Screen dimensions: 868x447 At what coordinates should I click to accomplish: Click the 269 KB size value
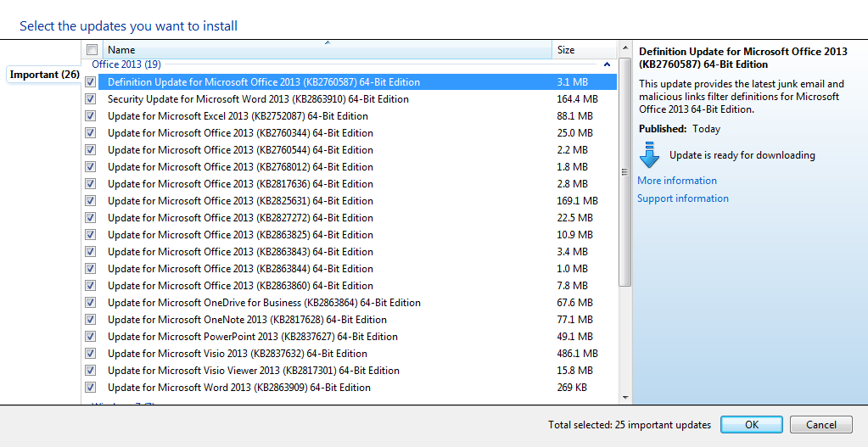[572, 388]
